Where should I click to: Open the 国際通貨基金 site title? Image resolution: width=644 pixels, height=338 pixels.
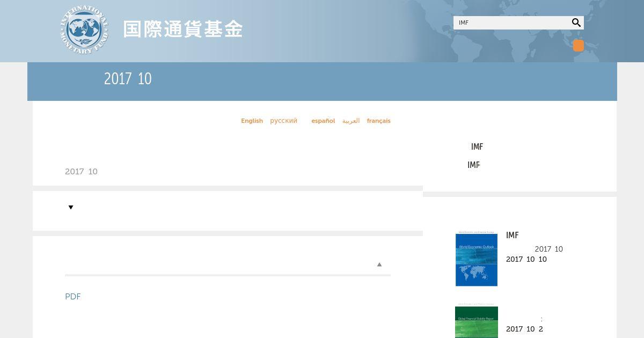[x=183, y=30]
